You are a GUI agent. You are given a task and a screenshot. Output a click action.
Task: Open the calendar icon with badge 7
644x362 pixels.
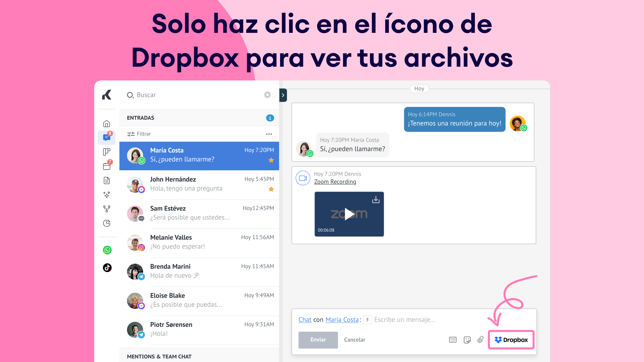[x=107, y=166]
